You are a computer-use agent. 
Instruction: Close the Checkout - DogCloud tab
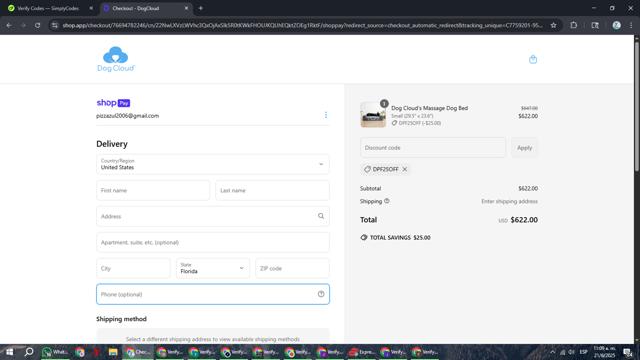(x=186, y=8)
